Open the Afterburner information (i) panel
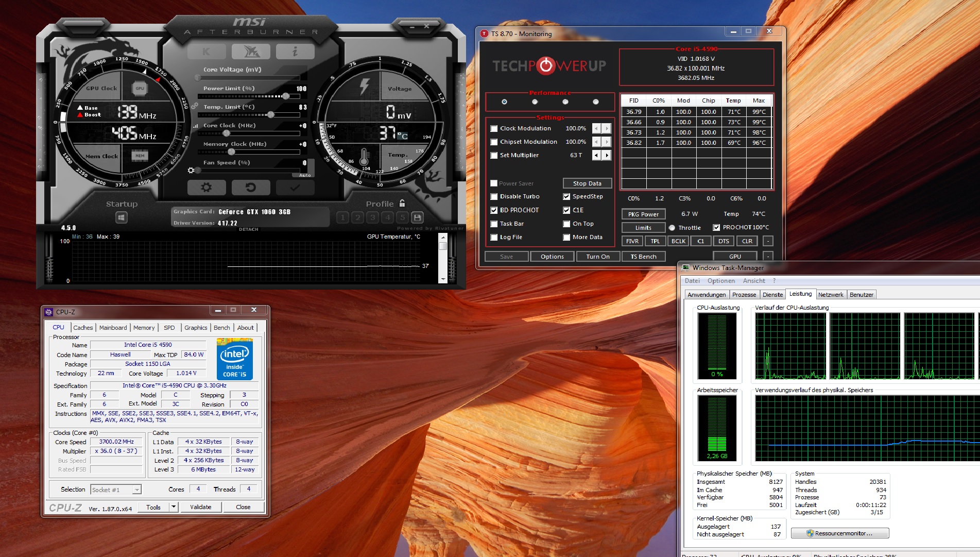This screenshot has width=980, height=557. (295, 52)
